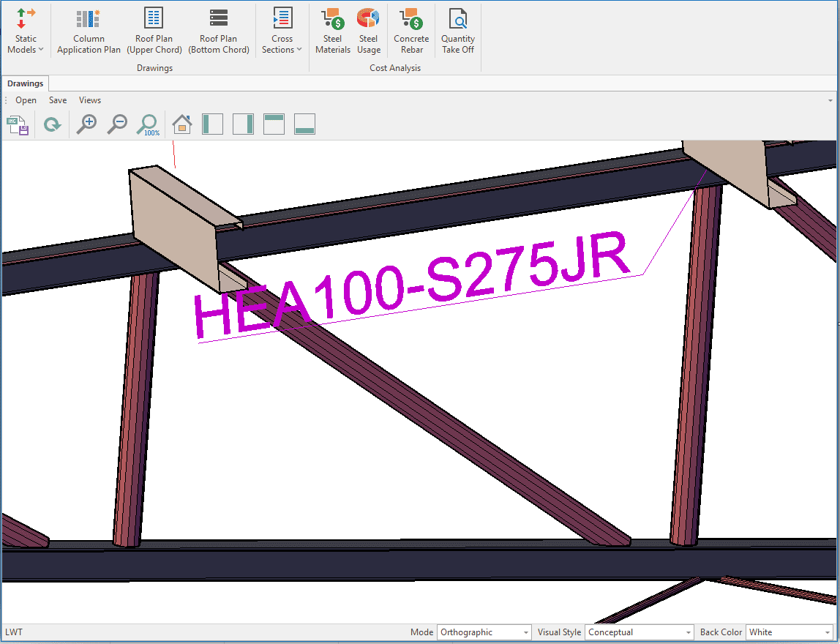
Task: Go to the home view
Action: [x=182, y=124]
